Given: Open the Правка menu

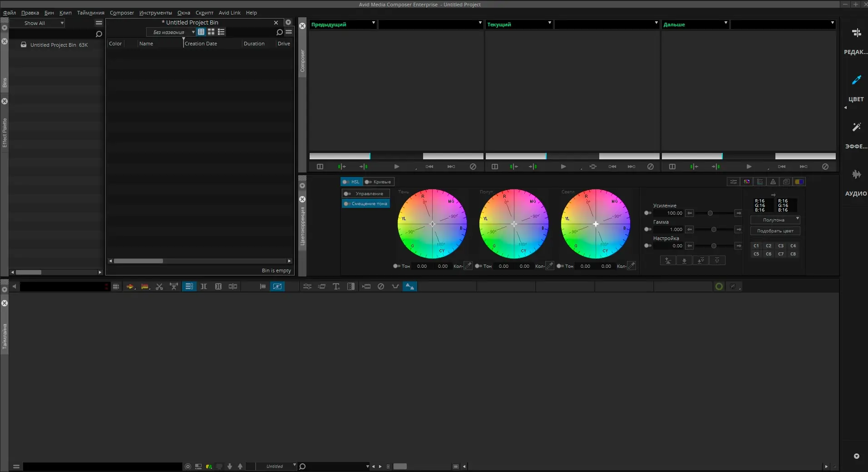Looking at the screenshot, I should [30, 13].
